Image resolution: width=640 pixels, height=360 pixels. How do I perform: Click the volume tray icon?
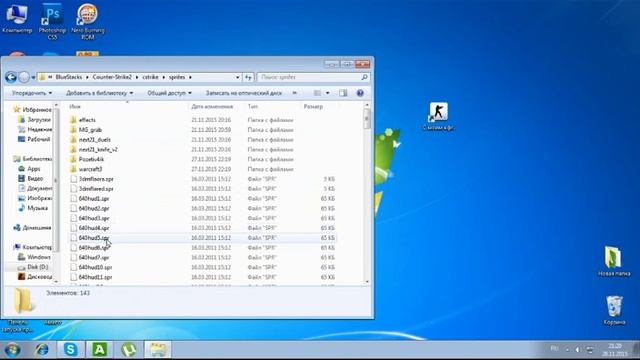pyautogui.click(x=578, y=350)
